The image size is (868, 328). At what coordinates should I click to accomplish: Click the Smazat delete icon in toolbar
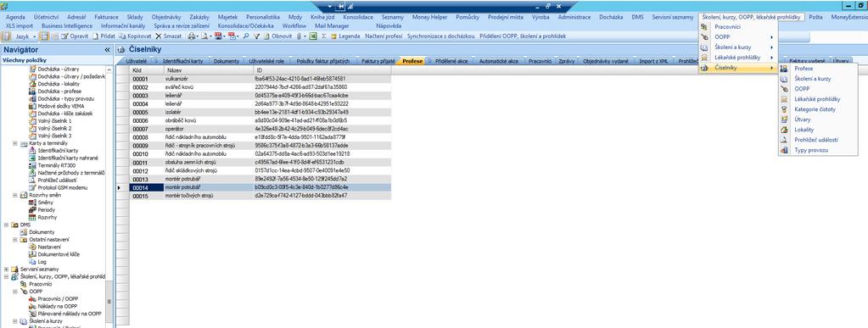pyautogui.click(x=159, y=36)
